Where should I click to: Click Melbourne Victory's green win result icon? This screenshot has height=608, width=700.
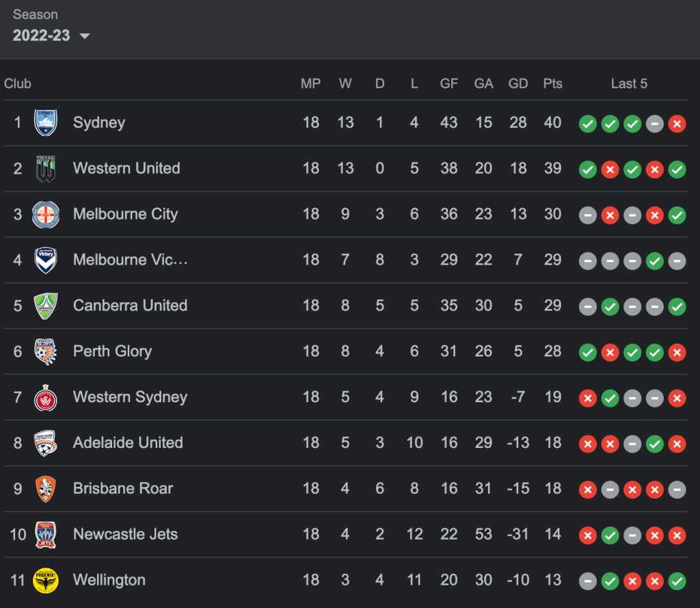click(x=654, y=261)
